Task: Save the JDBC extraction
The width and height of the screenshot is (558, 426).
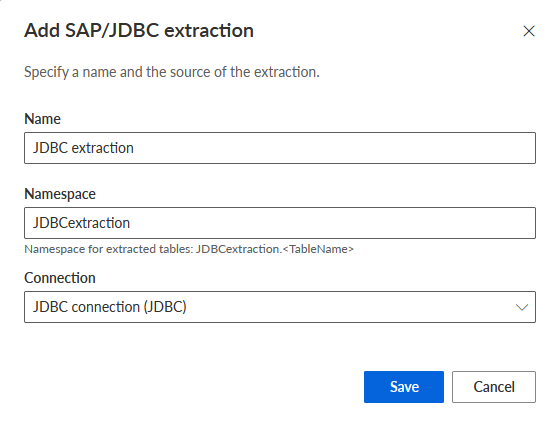Action: coord(404,387)
